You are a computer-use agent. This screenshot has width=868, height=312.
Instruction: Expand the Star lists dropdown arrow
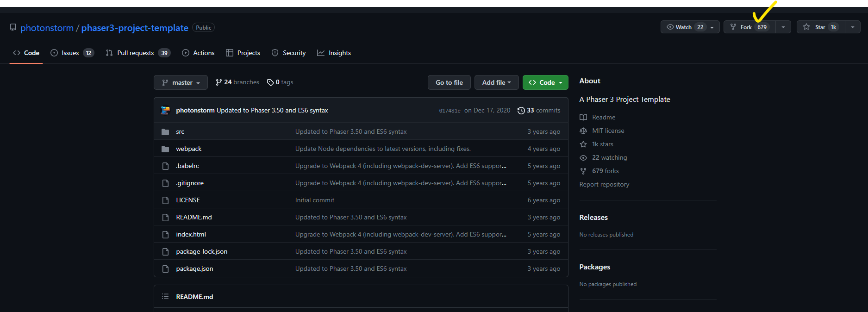click(x=853, y=27)
